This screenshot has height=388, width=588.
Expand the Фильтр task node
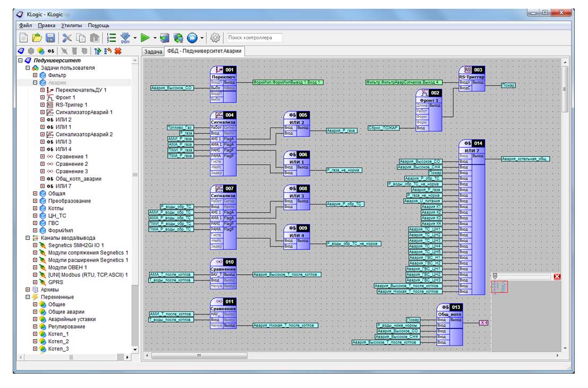35,75
